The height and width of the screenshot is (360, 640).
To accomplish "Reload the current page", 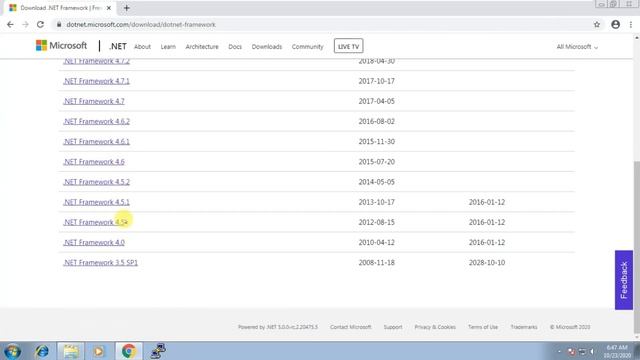I will click(x=40, y=24).
